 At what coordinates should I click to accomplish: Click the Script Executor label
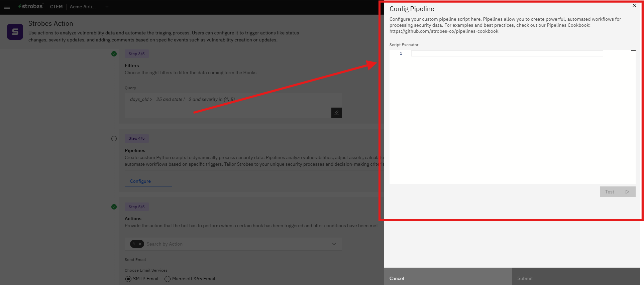[x=404, y=45]
